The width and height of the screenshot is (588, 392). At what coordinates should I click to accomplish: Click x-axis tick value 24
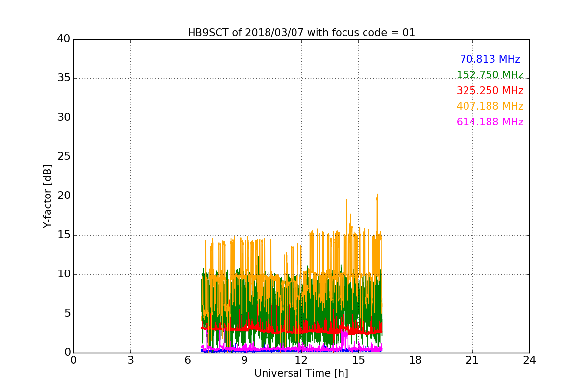529,360
